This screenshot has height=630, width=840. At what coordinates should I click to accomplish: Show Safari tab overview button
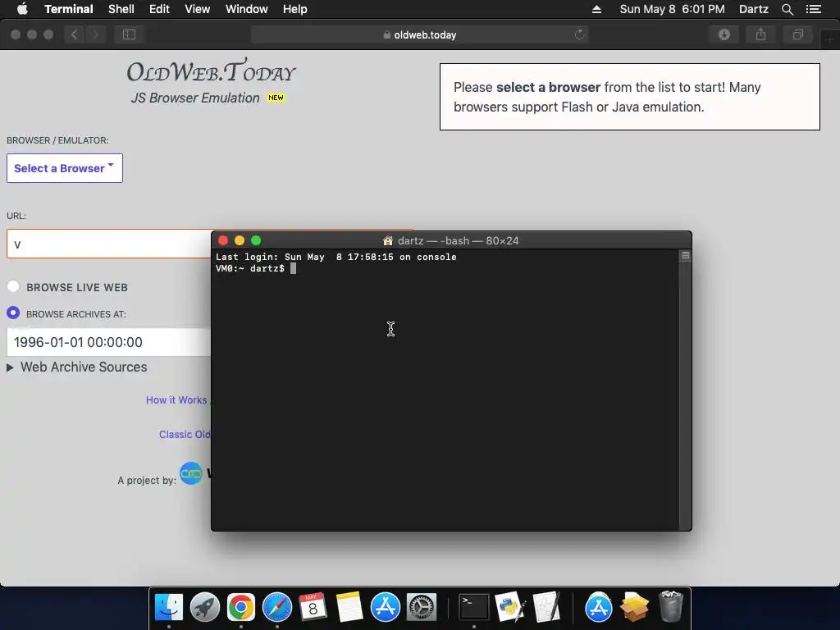pyautogui.click(x=797, y=34)
